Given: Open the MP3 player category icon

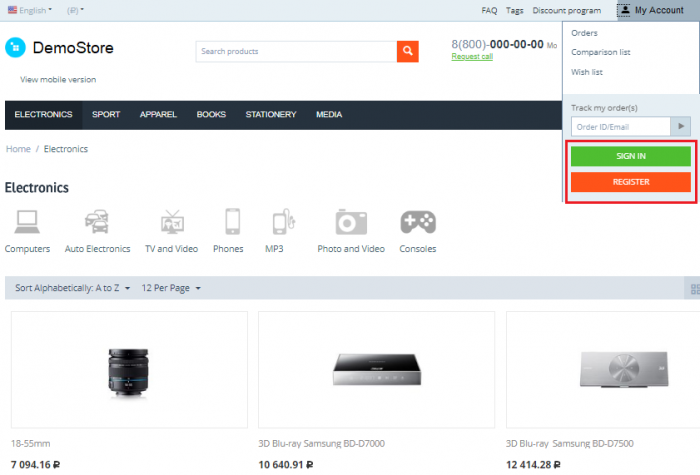Looking at the screenshot, I should [x=283, y=221].
